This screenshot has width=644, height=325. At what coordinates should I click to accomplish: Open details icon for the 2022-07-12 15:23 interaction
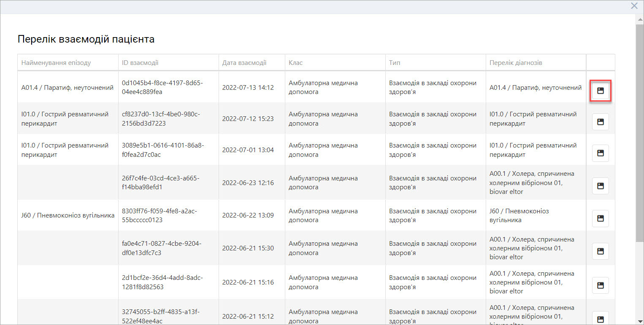(600, 122)
